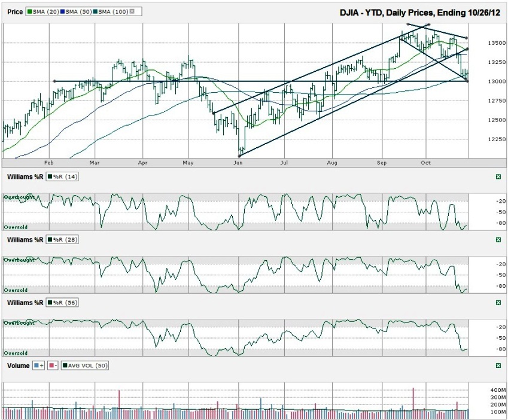Click the Feb month label
This screenshot has height=420, width=508.
48,163
